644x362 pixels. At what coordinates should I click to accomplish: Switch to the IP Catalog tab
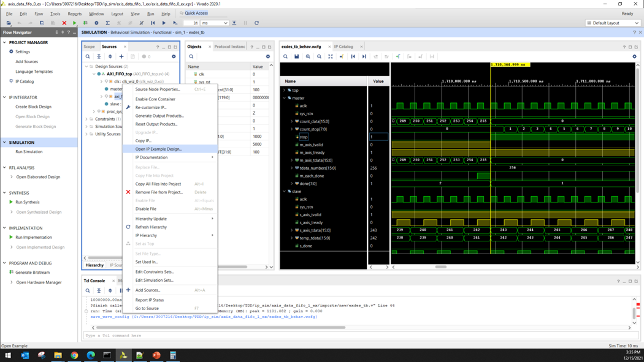pos(343,47)
